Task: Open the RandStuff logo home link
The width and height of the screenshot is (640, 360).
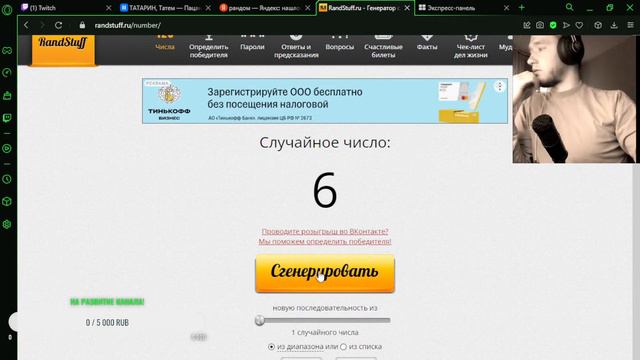Action: [63, 49]
